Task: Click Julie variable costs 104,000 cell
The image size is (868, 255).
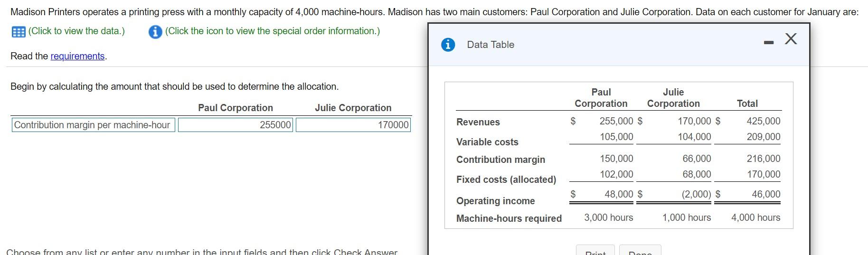Action: pos(694,137)
